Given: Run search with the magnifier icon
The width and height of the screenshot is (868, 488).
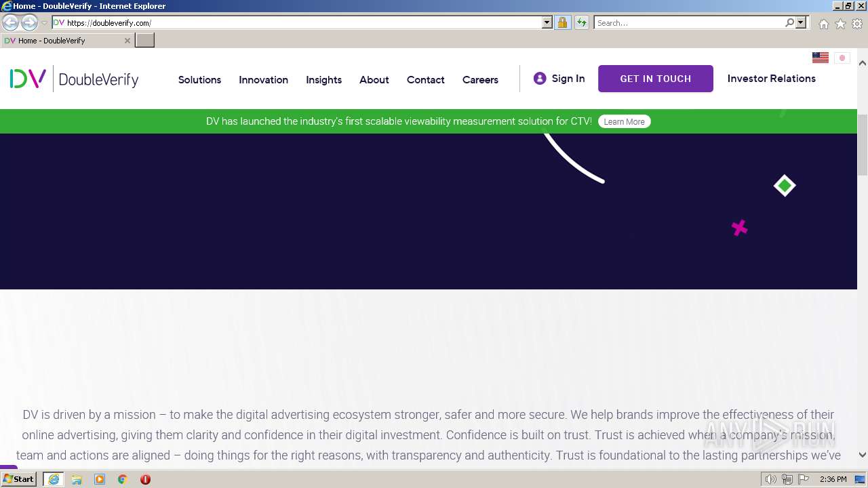Looking at the screenshot, I should tap(789, 22).
